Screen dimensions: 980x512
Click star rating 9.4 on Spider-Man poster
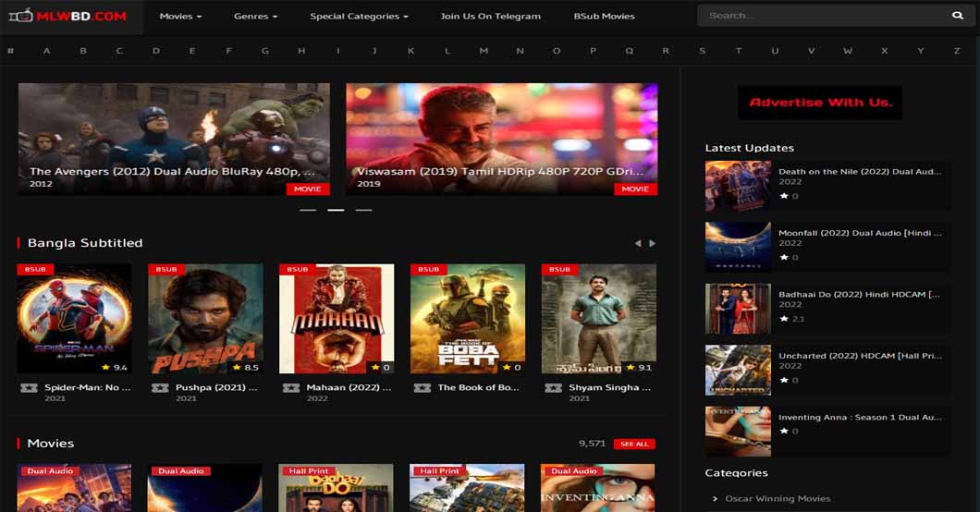pyautogui.click(x=115, y=367)
